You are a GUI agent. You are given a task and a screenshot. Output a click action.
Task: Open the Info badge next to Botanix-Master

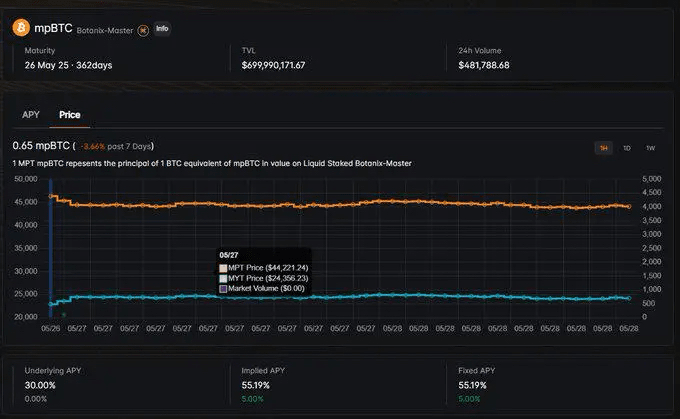click(x=162, y=29)
